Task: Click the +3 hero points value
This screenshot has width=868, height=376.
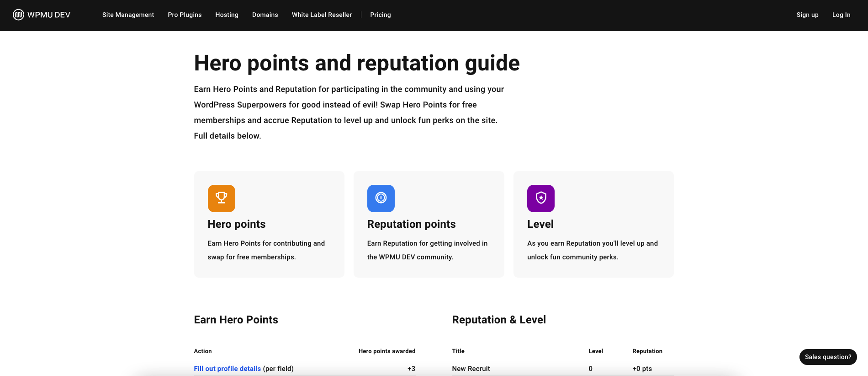Action: (x=411, y=369)
